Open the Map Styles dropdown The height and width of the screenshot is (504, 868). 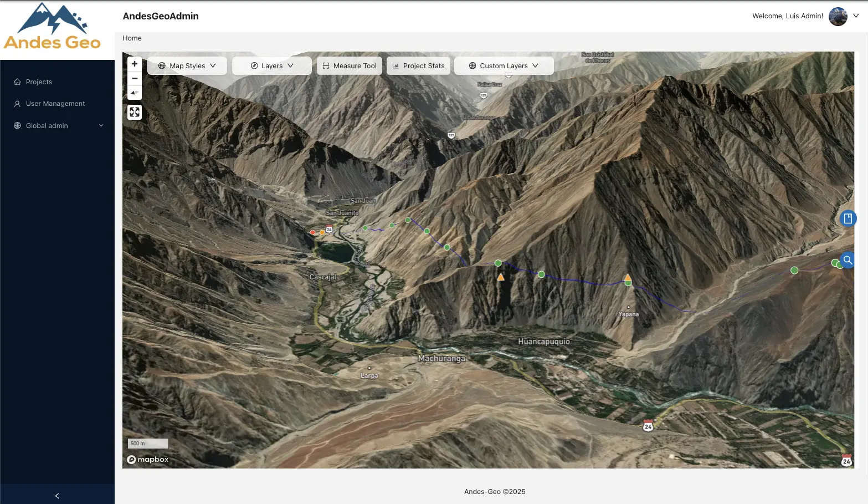click(x=187, y=66)
